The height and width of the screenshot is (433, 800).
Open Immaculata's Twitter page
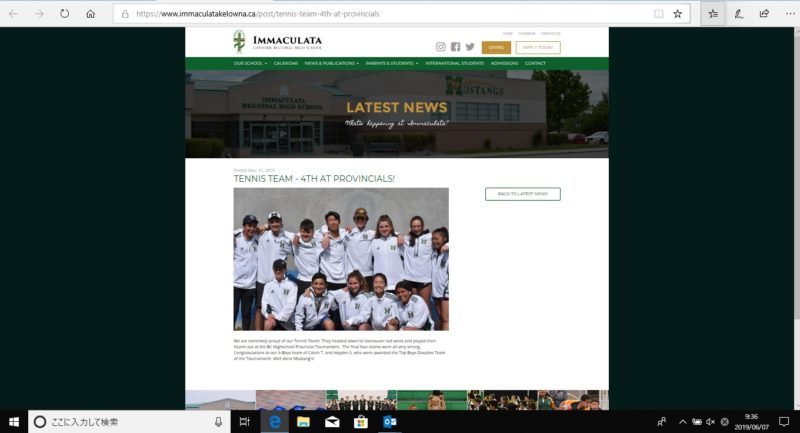point(470,47)
